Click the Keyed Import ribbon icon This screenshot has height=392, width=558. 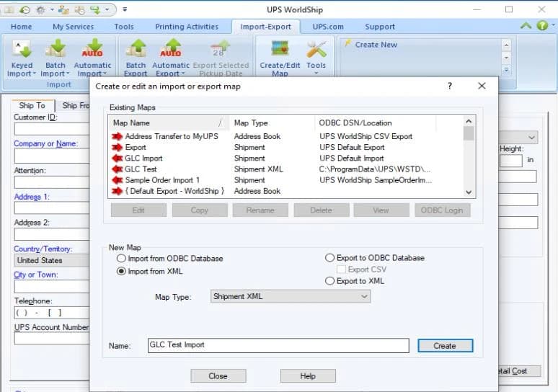[22, 49]
